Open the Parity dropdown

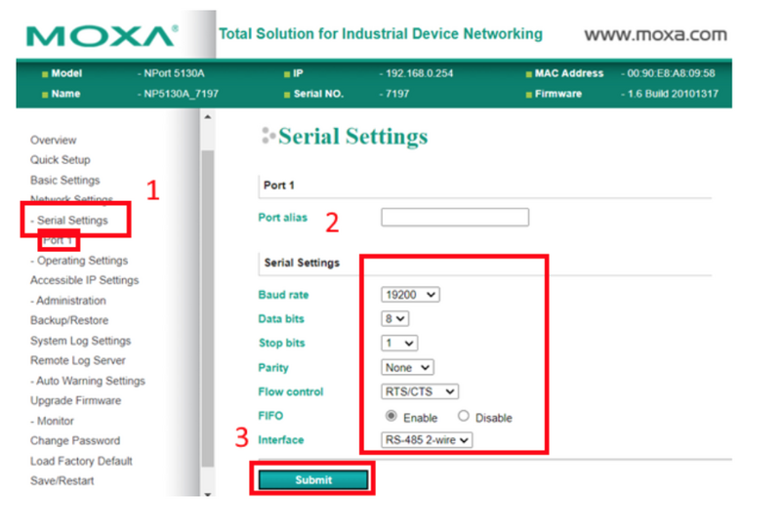point(407,368)
